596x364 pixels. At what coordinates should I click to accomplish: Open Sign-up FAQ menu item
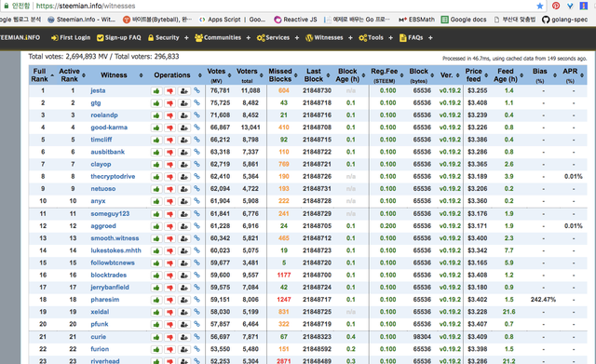(119, 37)
